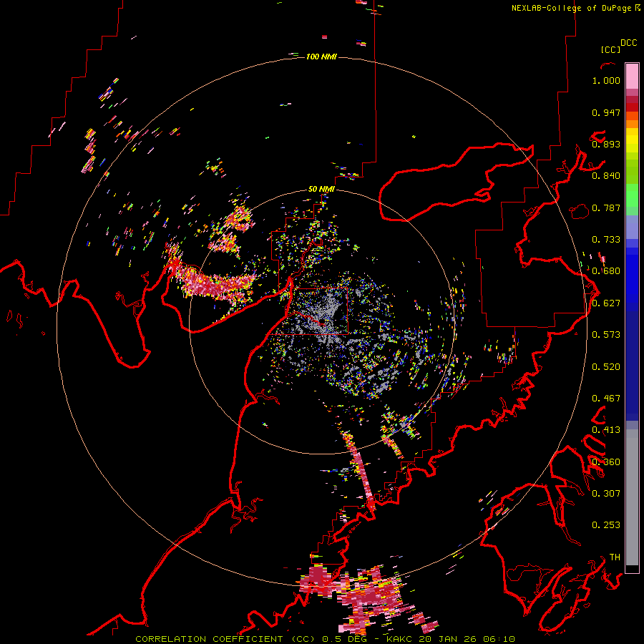Click the 20 JAN 26 06:10 timestamp
This screenshot has width=644, height=644.
coord(467,639)
